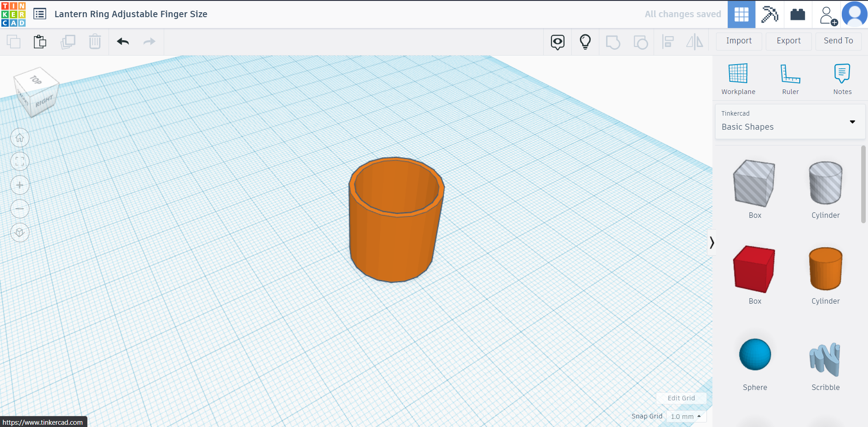Click the Fit all in view button
The width and height of the screenshot is (868, 427).
pos(20,161)
